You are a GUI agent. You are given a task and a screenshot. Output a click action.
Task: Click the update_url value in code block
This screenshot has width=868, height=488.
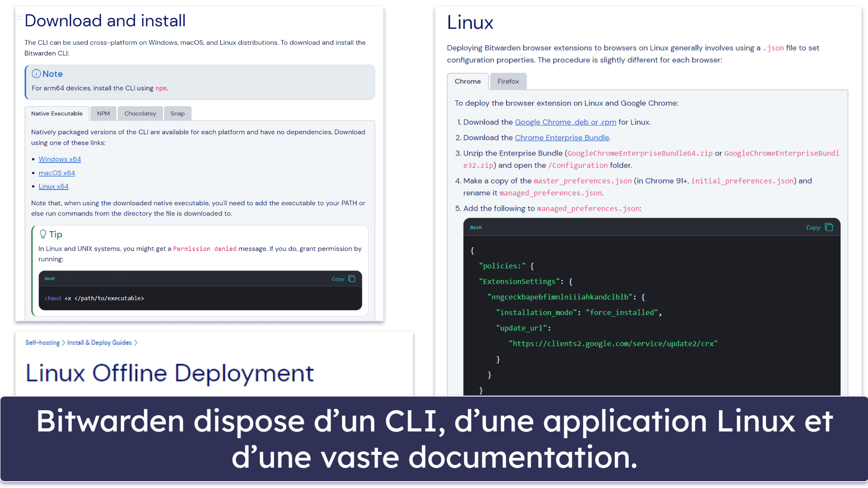pyautogui.click(x=613, y=344)
